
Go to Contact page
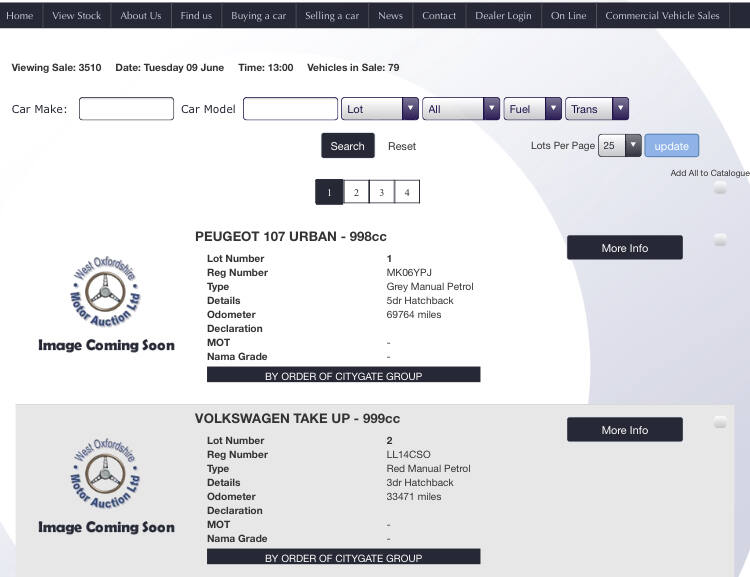pos(439,15)
